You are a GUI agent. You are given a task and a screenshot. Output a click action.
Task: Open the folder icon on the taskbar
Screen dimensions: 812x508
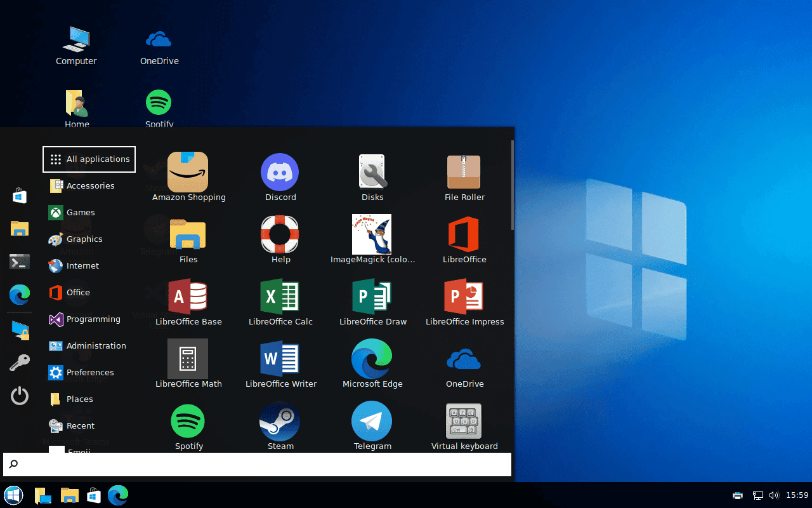[x=69, y=495]
